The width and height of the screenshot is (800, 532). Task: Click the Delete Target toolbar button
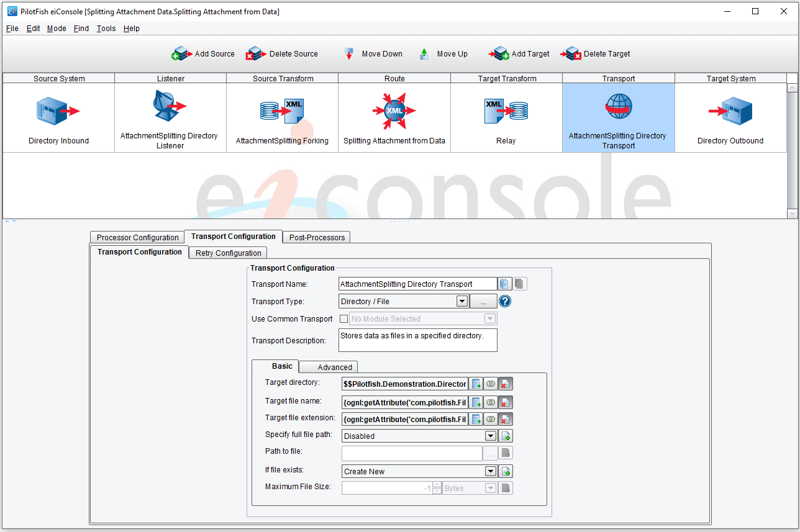pos(596,54)
